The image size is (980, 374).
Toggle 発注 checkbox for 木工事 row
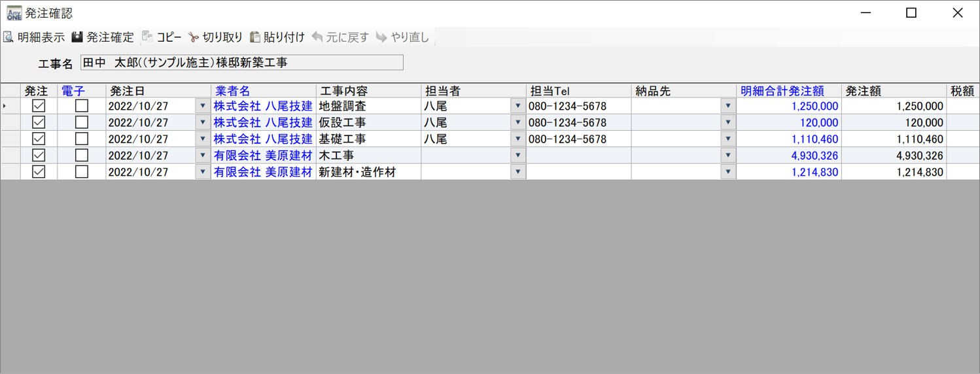(39, 156)
